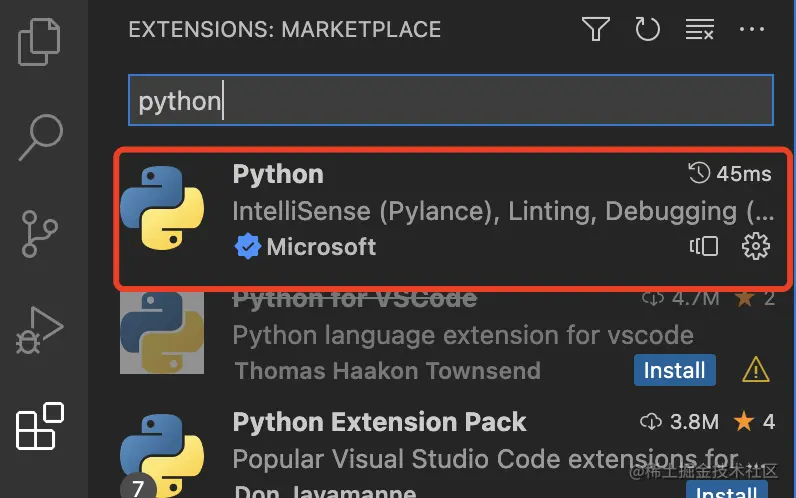
Task: Click the extension search input field
Action: click(450, 101)
